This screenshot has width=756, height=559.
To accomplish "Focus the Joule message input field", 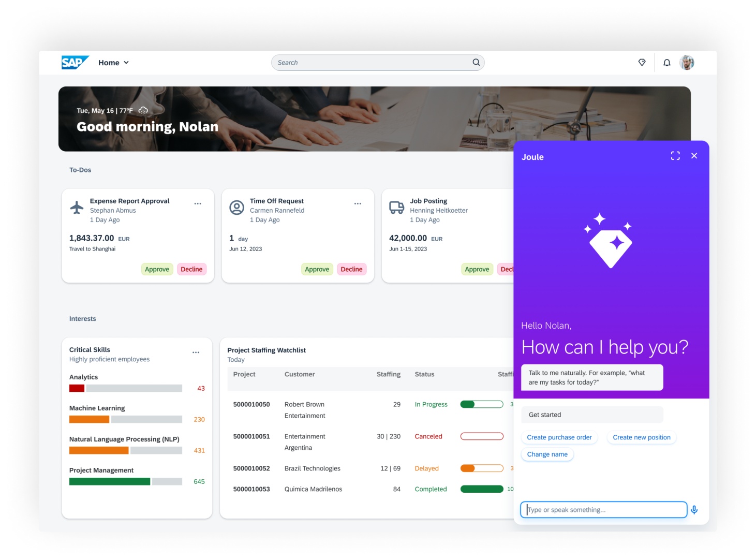I will click(603, 510).
